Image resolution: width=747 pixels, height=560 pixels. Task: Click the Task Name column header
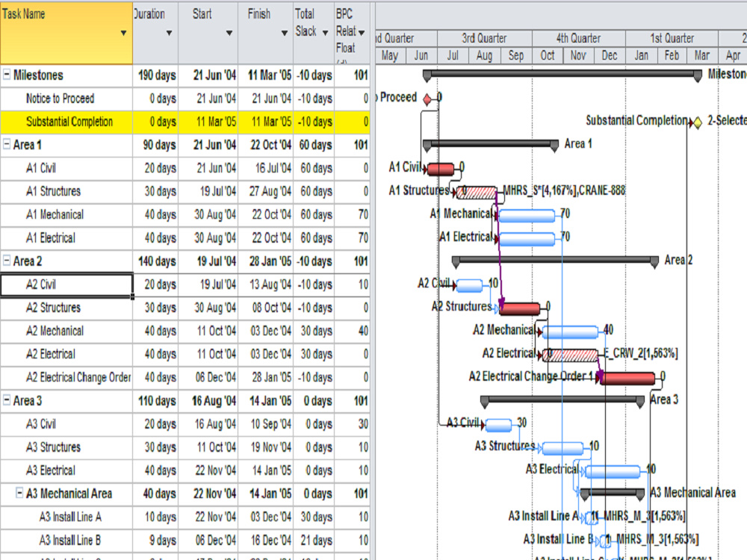pos(66,33)
